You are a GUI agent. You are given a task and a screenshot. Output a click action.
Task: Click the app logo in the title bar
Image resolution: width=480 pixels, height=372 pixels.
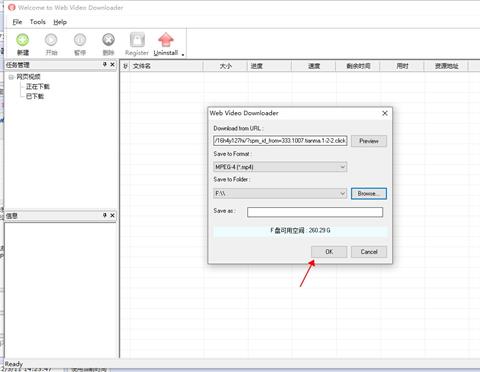12,7
